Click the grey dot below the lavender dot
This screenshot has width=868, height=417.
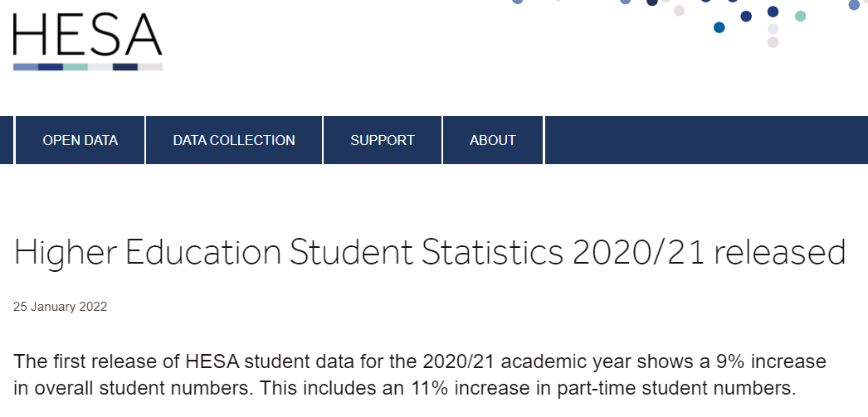[773, 42]
